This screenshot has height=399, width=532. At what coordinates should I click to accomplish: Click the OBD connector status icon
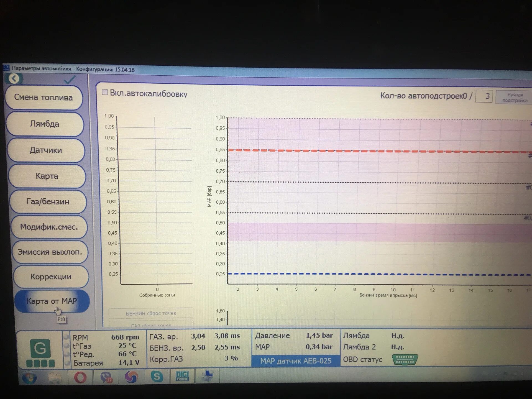(405, 360)
